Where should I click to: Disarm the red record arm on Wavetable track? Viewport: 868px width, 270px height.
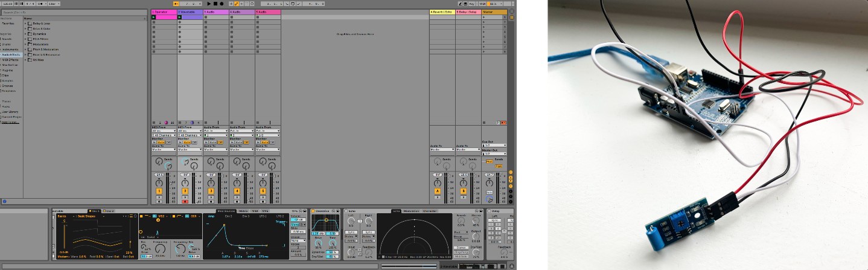click(185, 202)
